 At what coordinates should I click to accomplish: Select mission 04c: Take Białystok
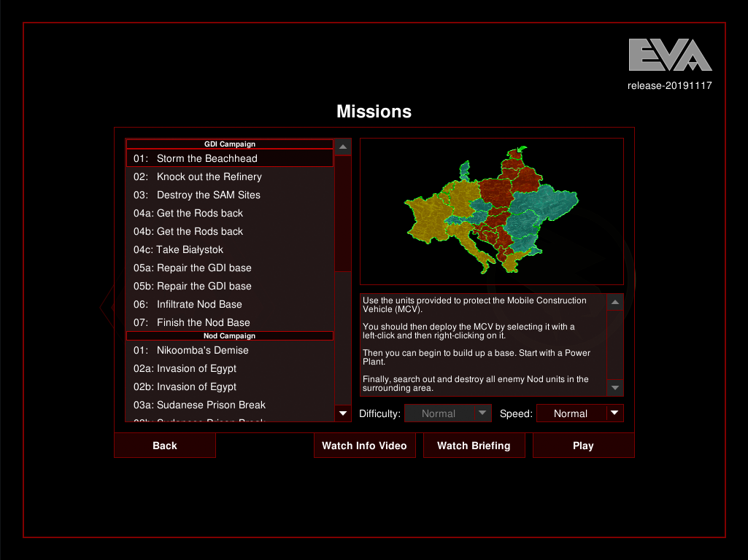pyautogui.click(x=229, y=249)
